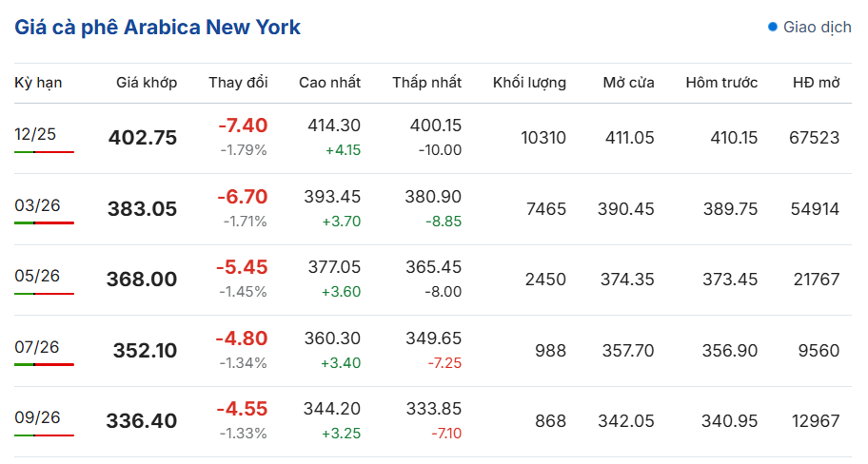This screenshot has height=464, width=868.
Task: Click the 349.65 lowest price cell
Action: coord(435,338)
